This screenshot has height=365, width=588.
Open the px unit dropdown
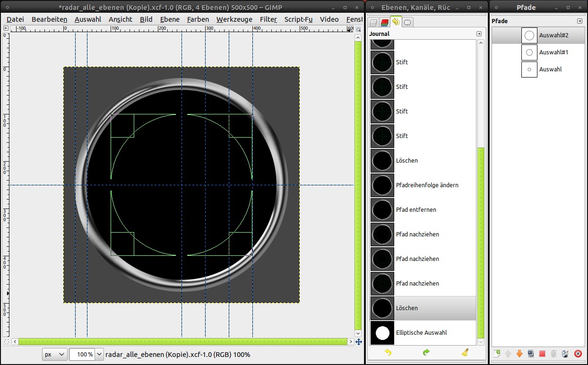[55, 354]
